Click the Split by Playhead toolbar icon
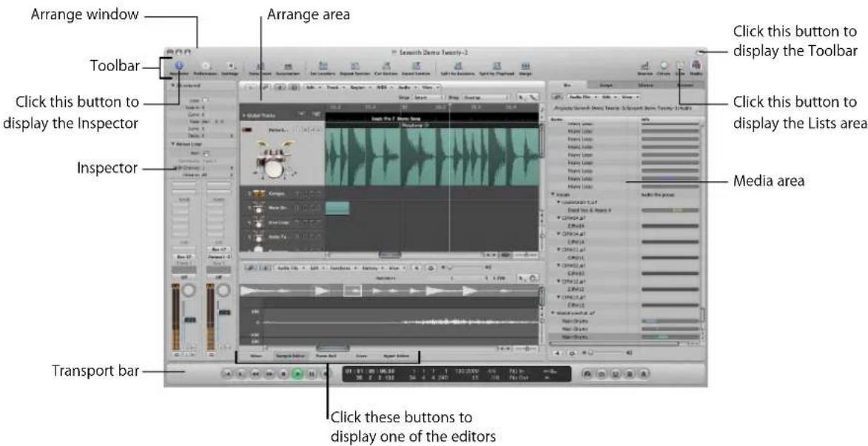The width and height of the screenshot is (868, 446). 497,67
